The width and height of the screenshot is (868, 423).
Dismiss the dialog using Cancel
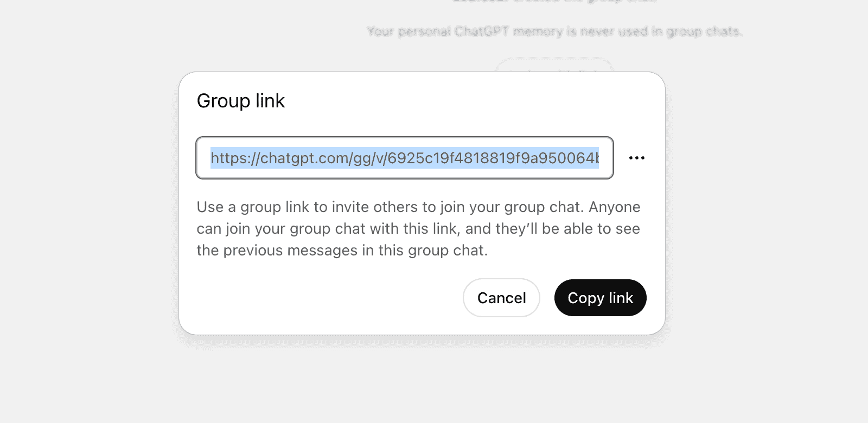pyautogui.click(x=501, y=298)
